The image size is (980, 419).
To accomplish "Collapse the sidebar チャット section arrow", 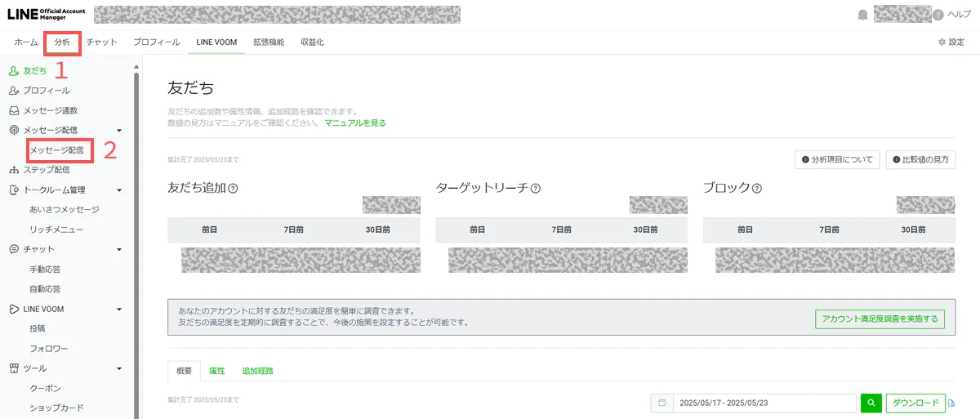I will pyautogui.click(x=119, y=250).
